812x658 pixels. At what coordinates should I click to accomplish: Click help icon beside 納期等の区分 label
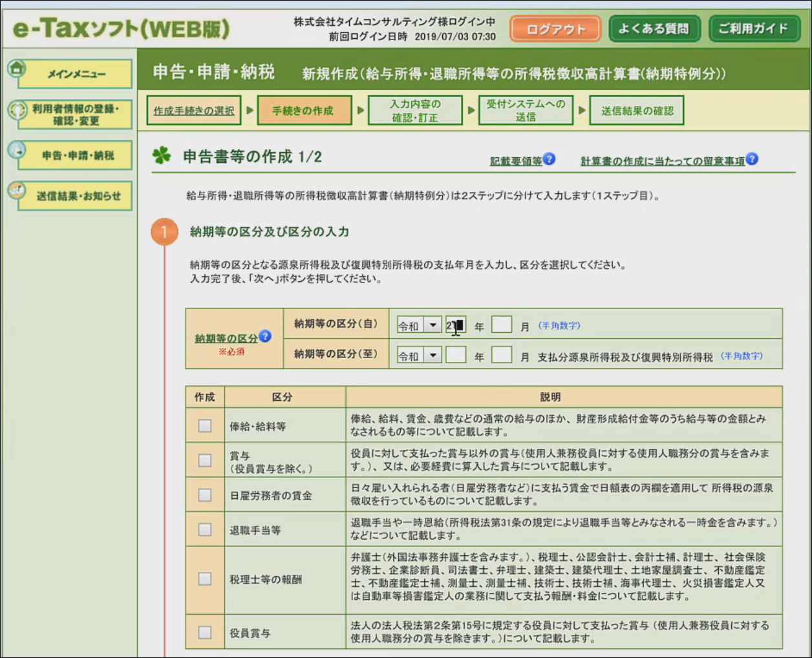pyautogui.click(x=265, y=336)
